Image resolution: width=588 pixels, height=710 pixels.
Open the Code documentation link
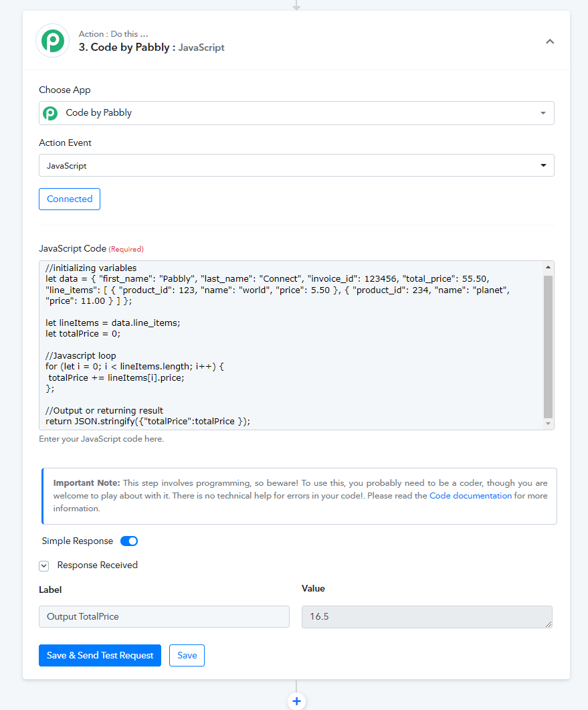470,495
